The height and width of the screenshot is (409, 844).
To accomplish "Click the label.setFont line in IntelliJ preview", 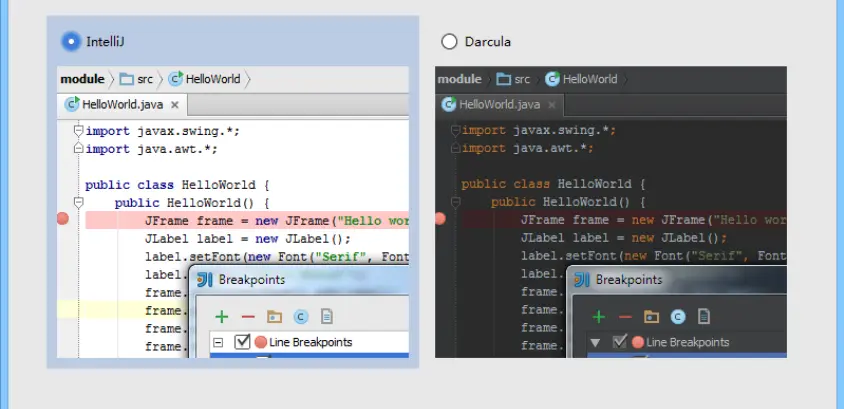I will [x=277, y=257].
